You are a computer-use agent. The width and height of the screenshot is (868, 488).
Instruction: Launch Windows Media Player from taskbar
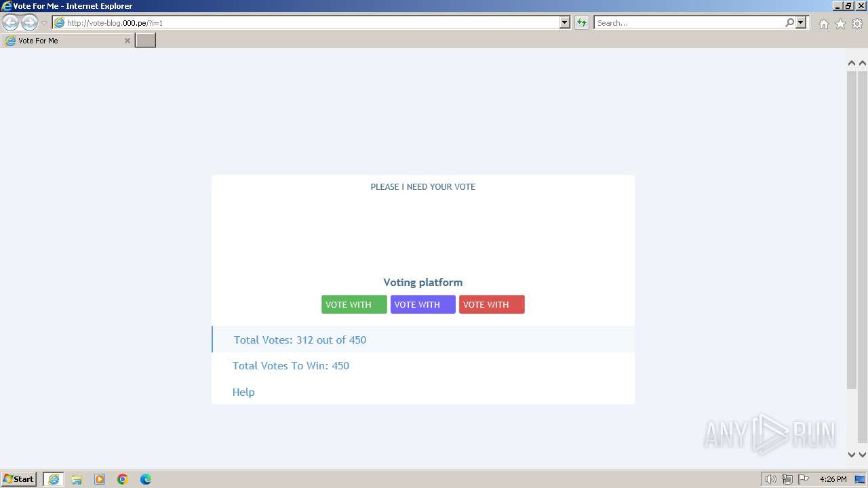(100, 479)
